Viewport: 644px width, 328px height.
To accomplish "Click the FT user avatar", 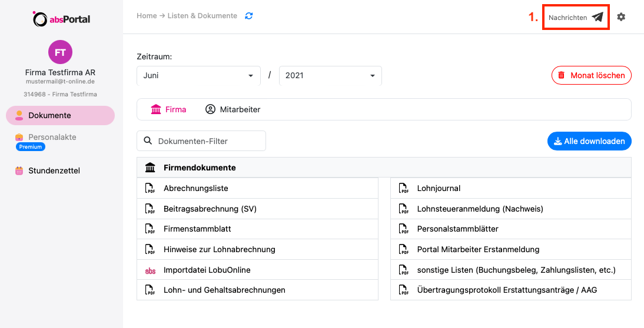I will pos(60,52).
